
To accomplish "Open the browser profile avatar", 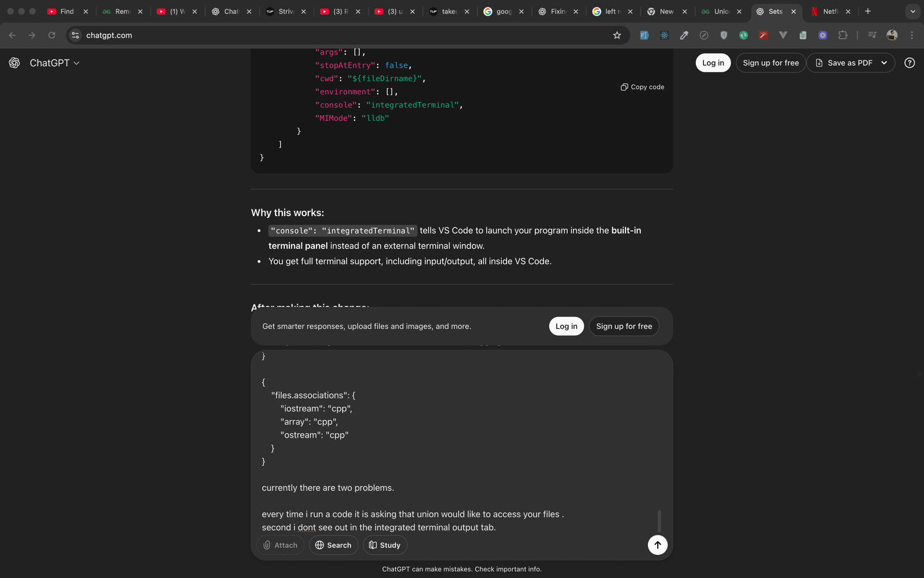I will 892,35.
